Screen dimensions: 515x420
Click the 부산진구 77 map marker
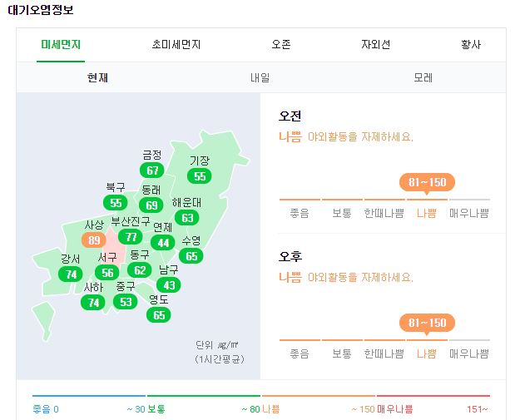131,236
